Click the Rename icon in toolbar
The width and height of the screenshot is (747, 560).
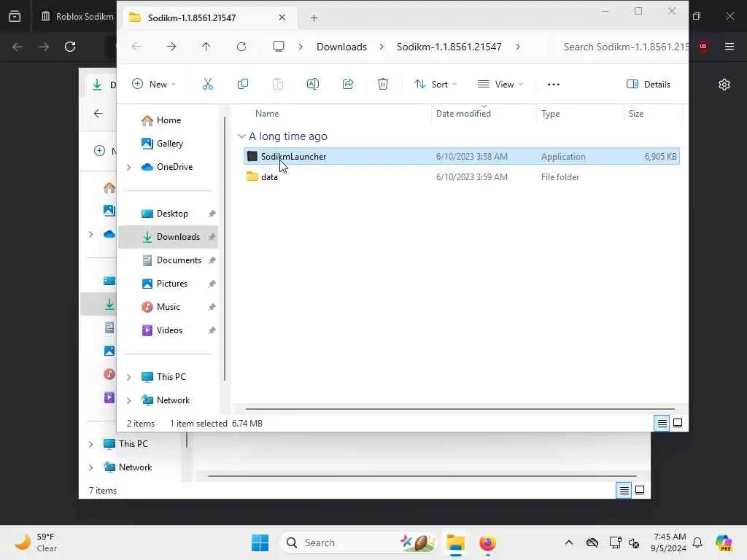(312, 85)
